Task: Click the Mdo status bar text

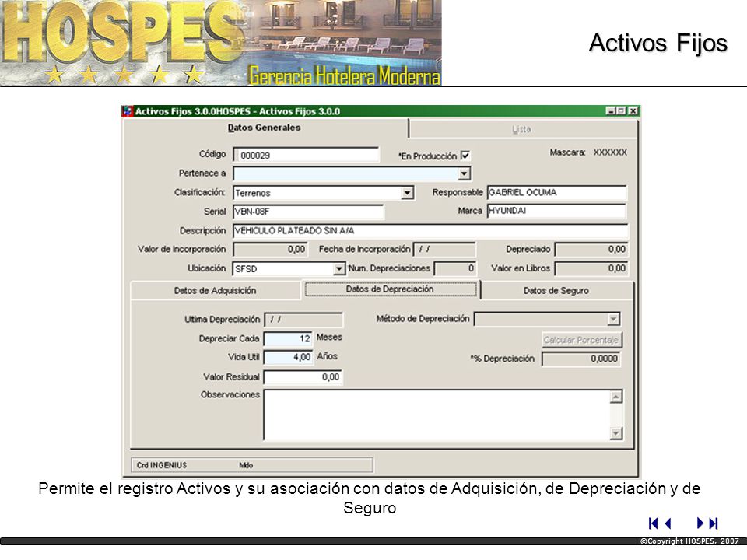Action: (x=246, y=465)
